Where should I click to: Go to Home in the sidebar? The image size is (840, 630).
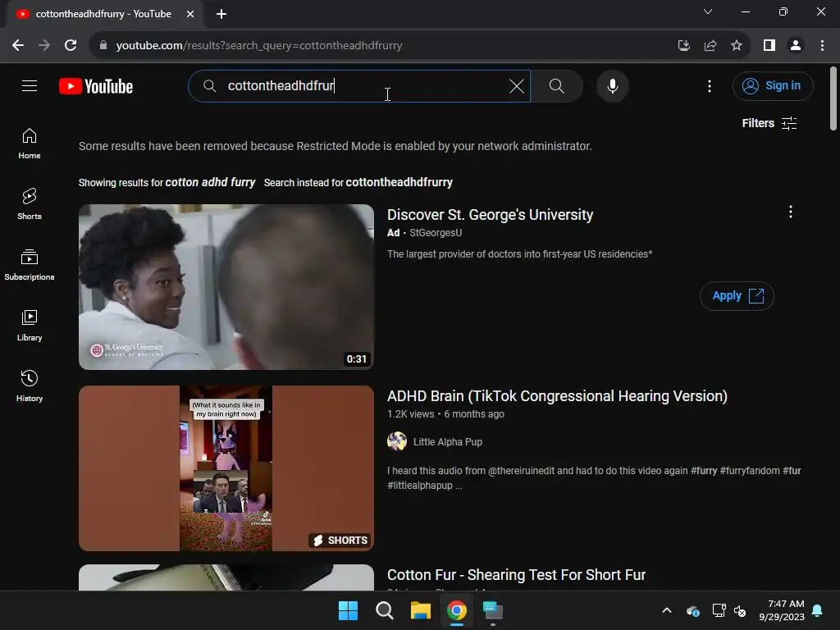[x=30, y=144]
